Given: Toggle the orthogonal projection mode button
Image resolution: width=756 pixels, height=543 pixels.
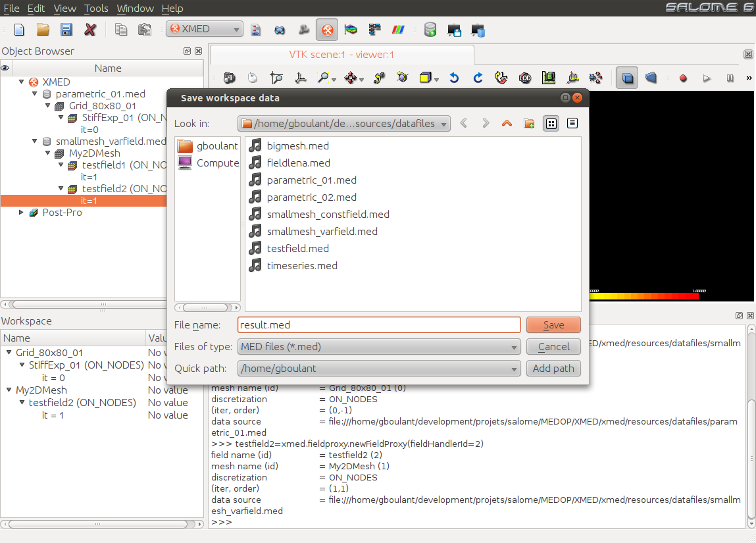Looking at the screenshot, I should [x=627, y=78].
